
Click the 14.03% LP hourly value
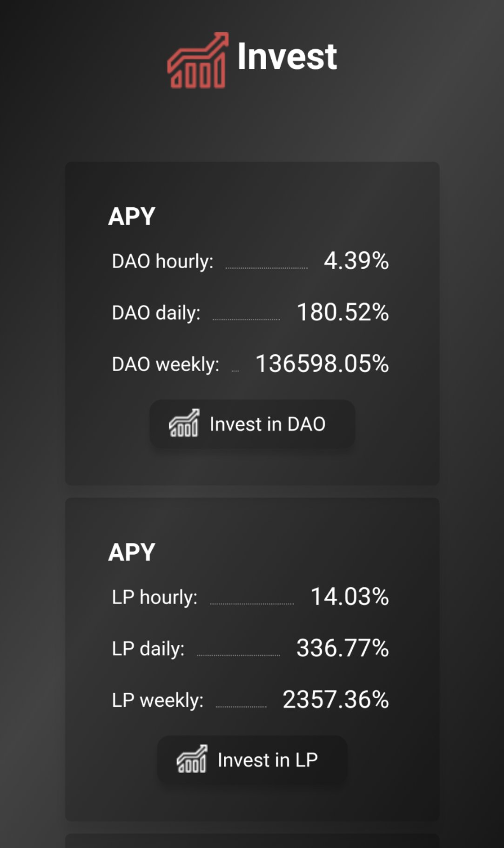point(349,597)
